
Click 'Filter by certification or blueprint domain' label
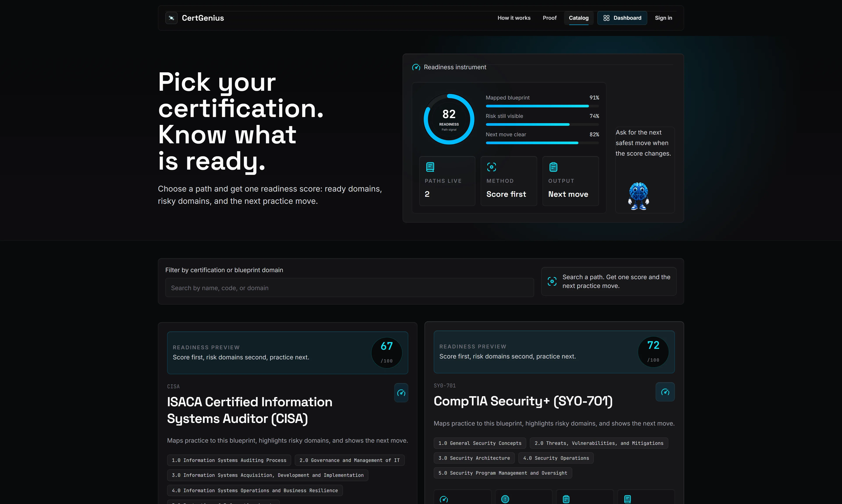click(224, 270)
